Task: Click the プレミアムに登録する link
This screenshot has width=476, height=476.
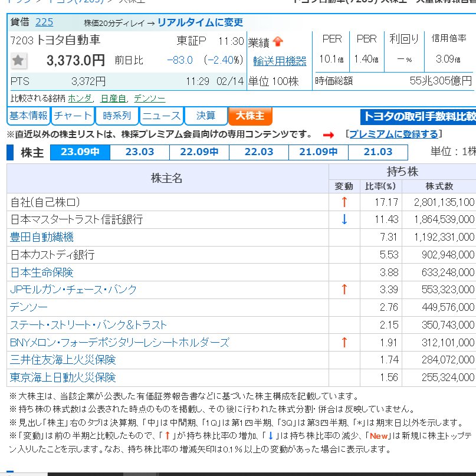Action: click(x=393, y=134)
